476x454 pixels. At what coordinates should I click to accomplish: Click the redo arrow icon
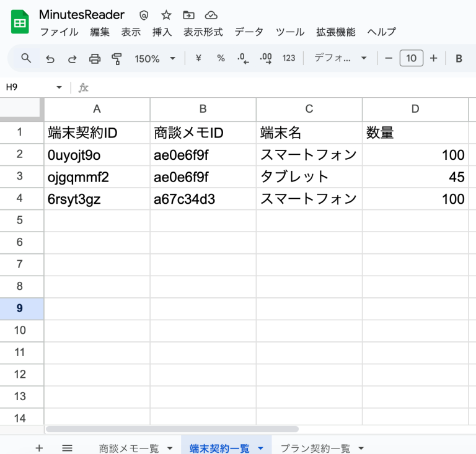(x=73, y=59)
